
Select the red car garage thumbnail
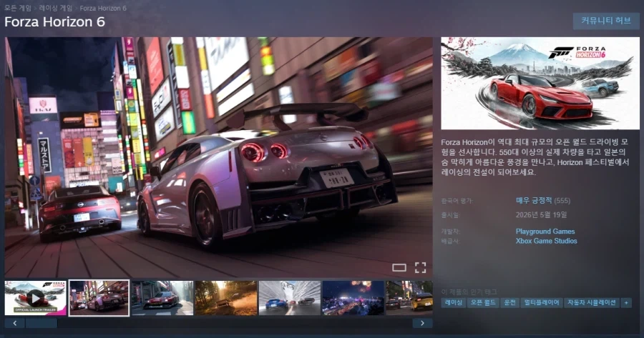162,298
